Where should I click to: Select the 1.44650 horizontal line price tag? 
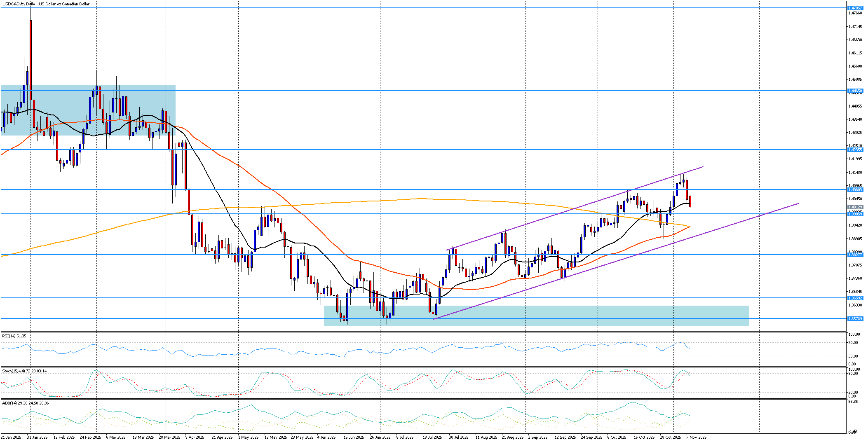[855, 91]
